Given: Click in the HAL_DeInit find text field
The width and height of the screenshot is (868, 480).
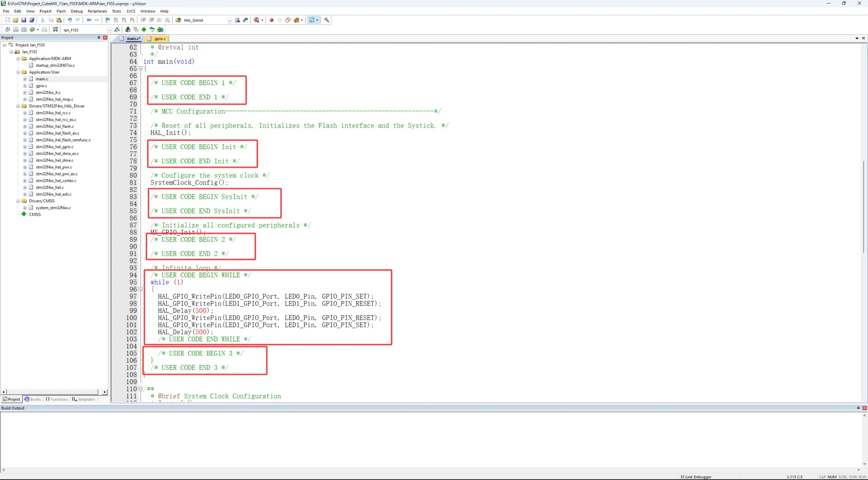Looking at the screenshot, I should (x=204, y=20).
